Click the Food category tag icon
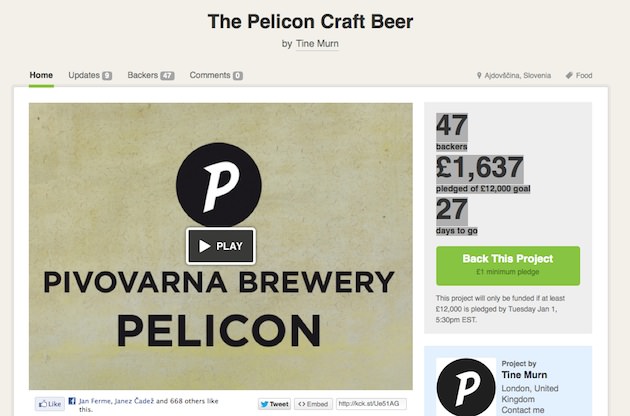The width and height of the screenshot is (630, 416). [x=568, y=75]
